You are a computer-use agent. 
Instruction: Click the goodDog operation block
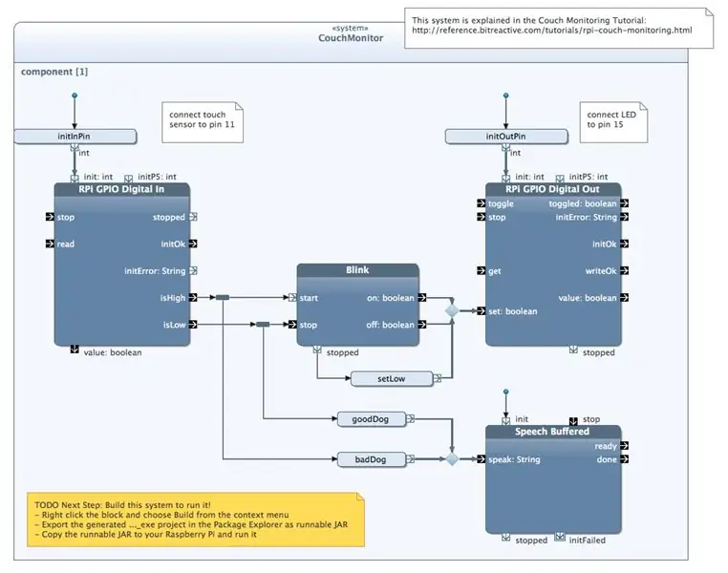371,419
